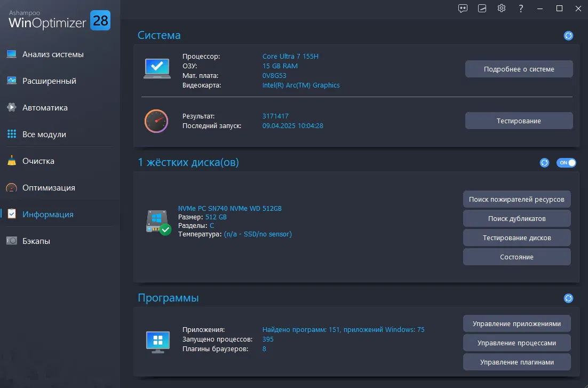Click the laptop checkmark system icon
Image resolution: width=588 pixels, height=388 pixels.
coord(157,68)
